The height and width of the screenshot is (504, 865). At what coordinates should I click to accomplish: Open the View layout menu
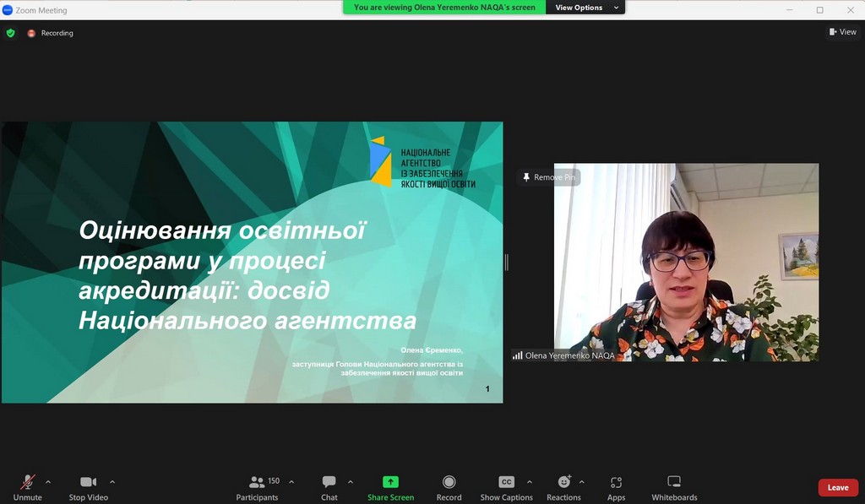(x=842, y=32)
